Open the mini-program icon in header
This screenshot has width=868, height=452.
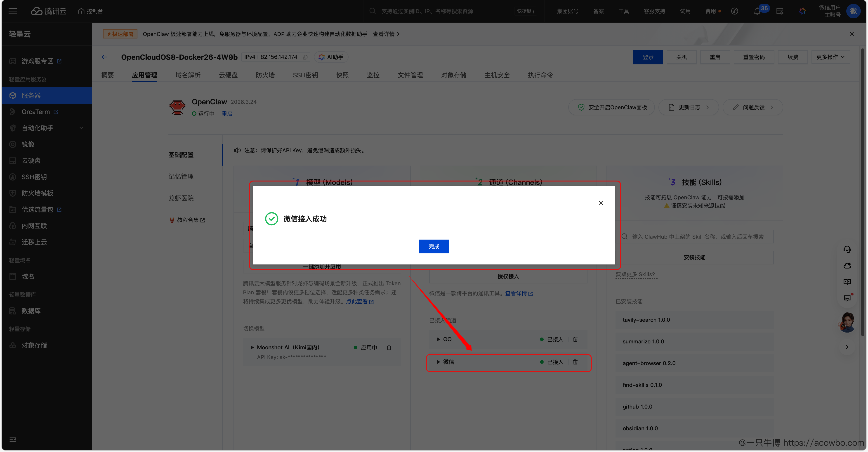735,11
